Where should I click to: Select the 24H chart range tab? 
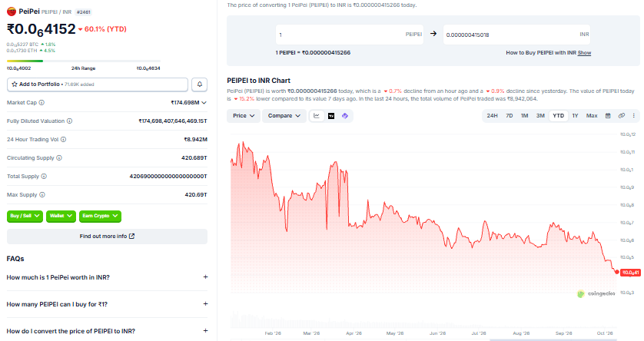[492, 116]
